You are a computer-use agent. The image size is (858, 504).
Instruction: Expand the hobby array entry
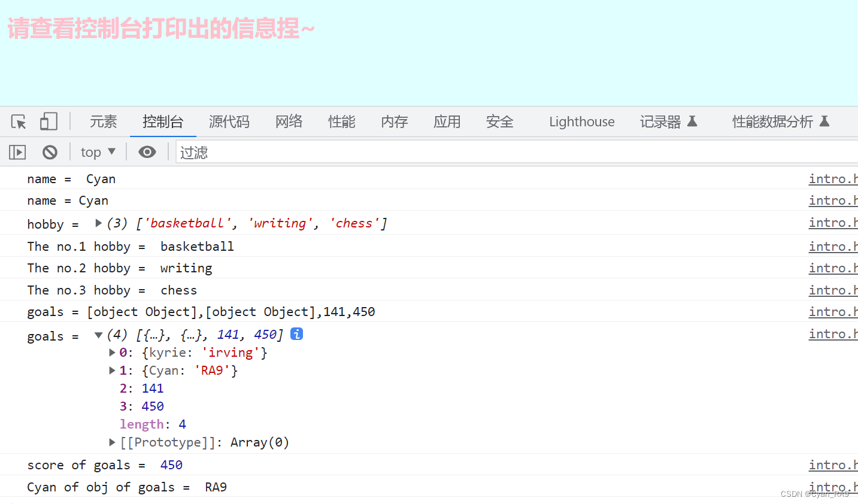98,222
